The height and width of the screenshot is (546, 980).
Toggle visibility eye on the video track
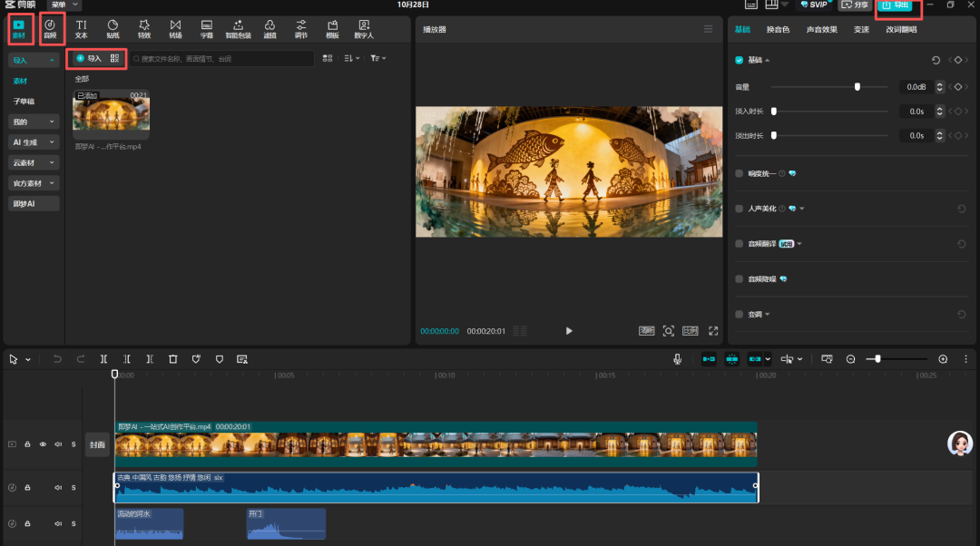(x=43, y=444)
